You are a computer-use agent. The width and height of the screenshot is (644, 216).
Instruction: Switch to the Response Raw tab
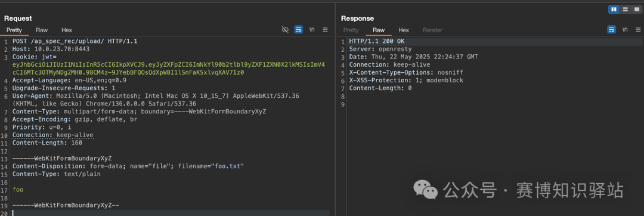pos(378,30)
